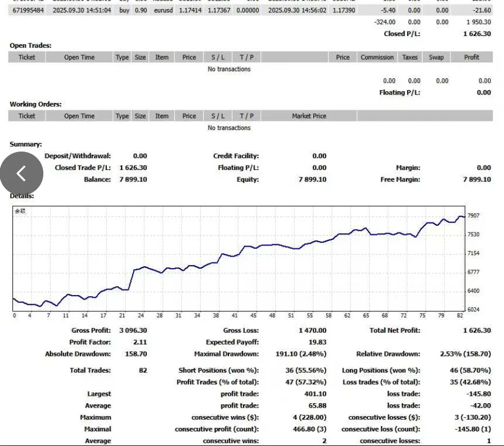Click the Profit Factor value 2.11
Viewport: 504px width, 446px height.
coord(139,342)
